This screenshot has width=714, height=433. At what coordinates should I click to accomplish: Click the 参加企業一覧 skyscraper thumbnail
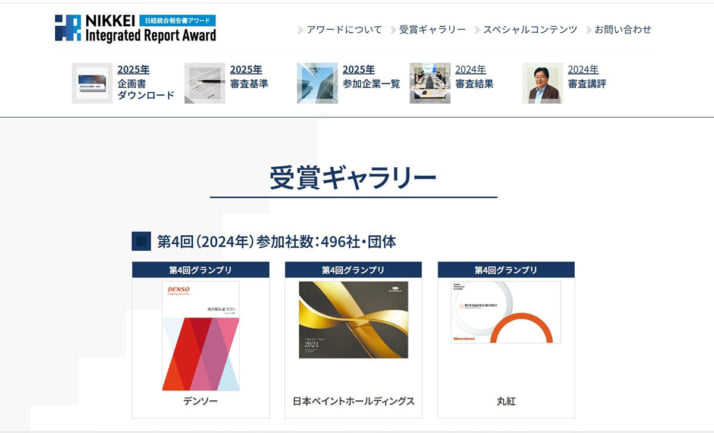317,83
